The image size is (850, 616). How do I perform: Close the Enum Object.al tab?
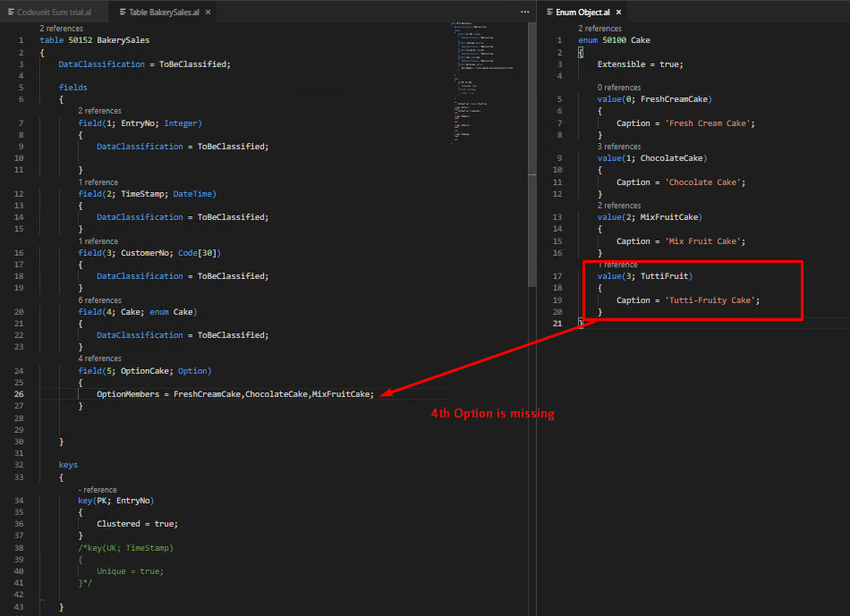pos(618,13)
